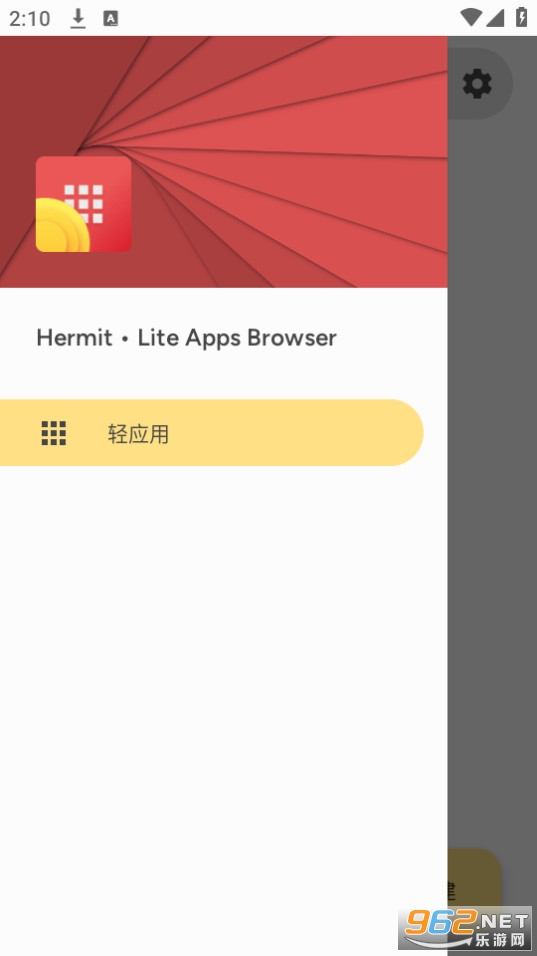Click the grid icon beside 轻应用
Viewport: 537px width, 956px height.
[54, 433]
